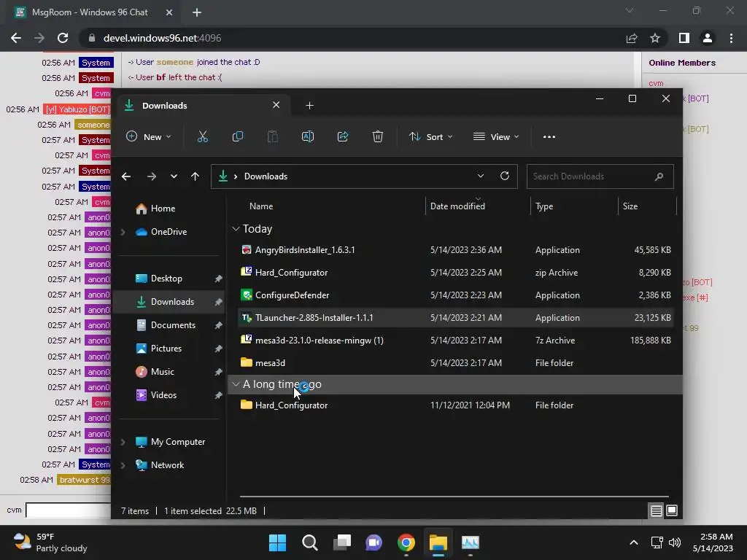This screenshot has width=747, height=560.
Task: Reload the Chrome page
Action: (63, 38)
